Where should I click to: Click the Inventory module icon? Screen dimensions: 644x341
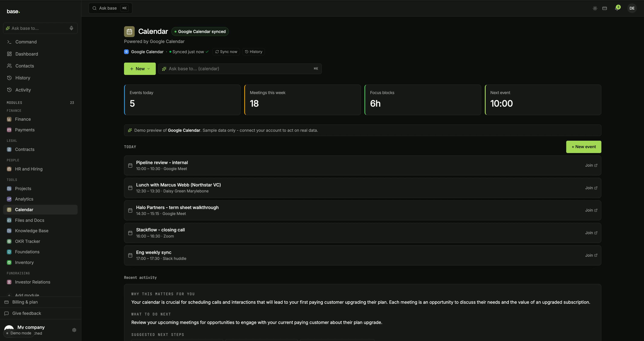pyautogui.click(x=9, y=262)
